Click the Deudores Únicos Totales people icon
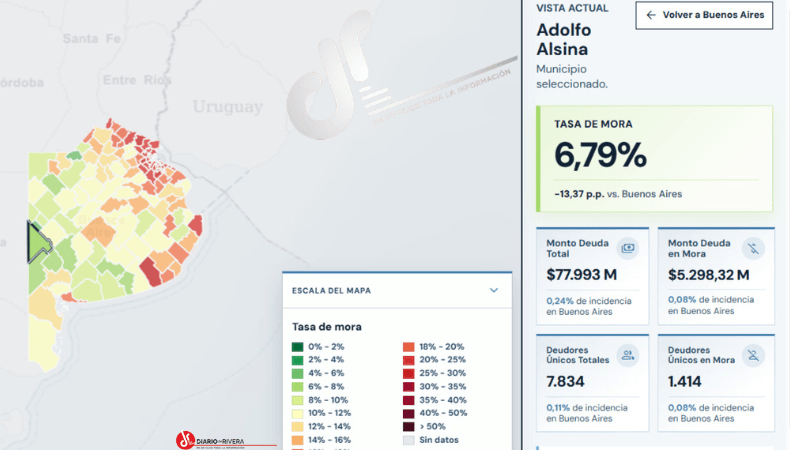The image size is (790, 450). pyautogui.click(x=628, y=355)
